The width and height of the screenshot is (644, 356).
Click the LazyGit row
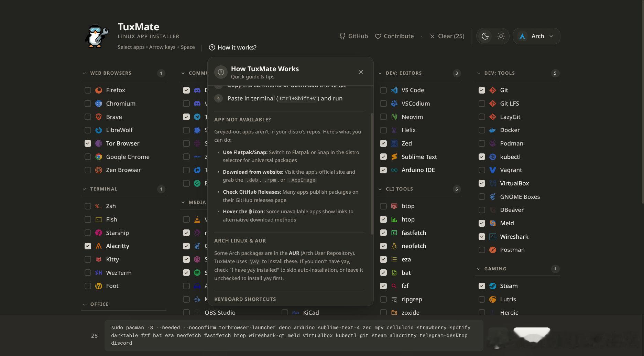click(x=518, y=117)
